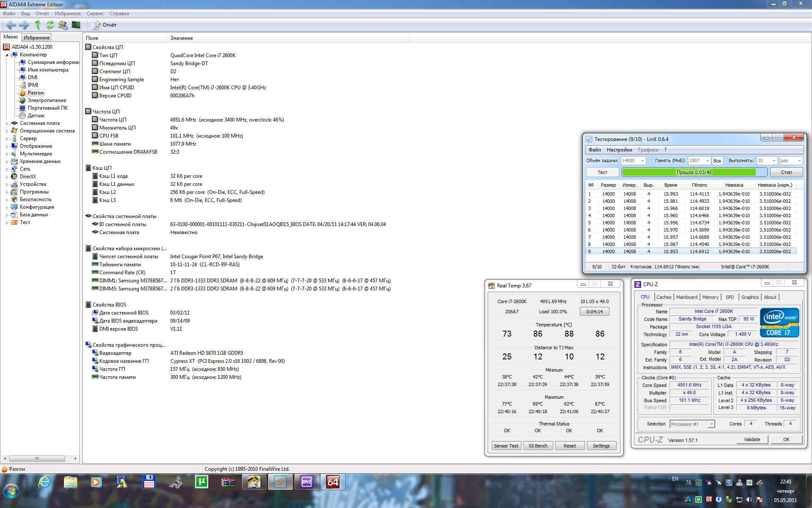Click the blue floppy disk taskbar icon
This screenshot has height=508, width=812.
(149, 482)
